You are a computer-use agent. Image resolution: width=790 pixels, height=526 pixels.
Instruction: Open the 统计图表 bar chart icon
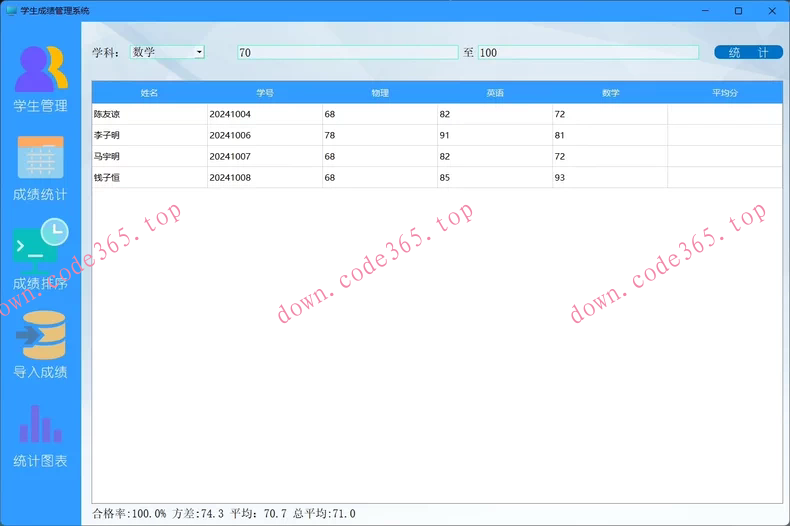pos(40,424)
